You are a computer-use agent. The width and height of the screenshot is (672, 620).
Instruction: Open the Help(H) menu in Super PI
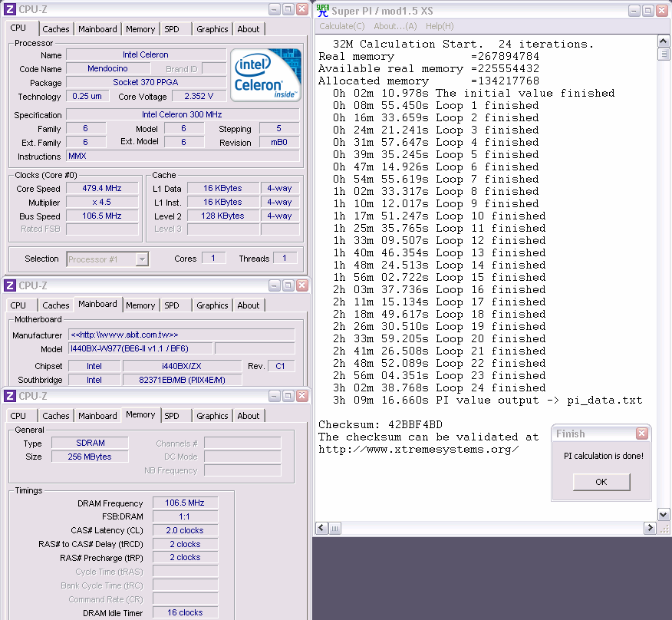pyautogui.click(x=440, y=26)
